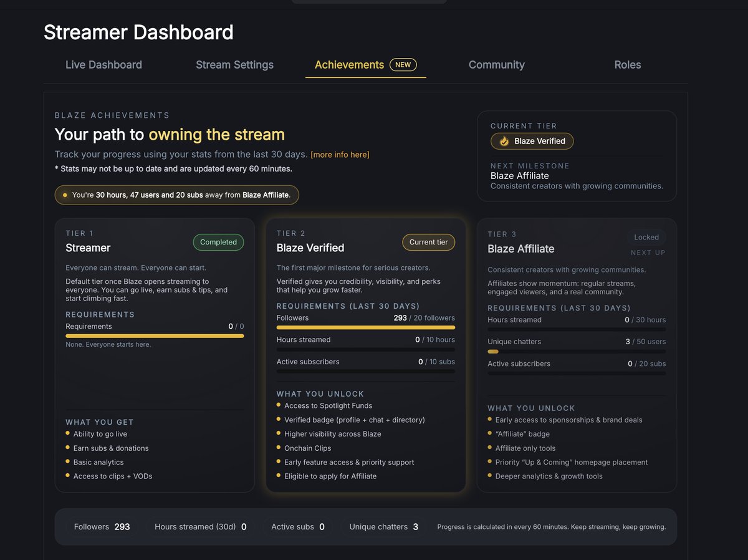The image size is (748, 560).
Task: Open the [more info here] link
Action: click(340, 155)
